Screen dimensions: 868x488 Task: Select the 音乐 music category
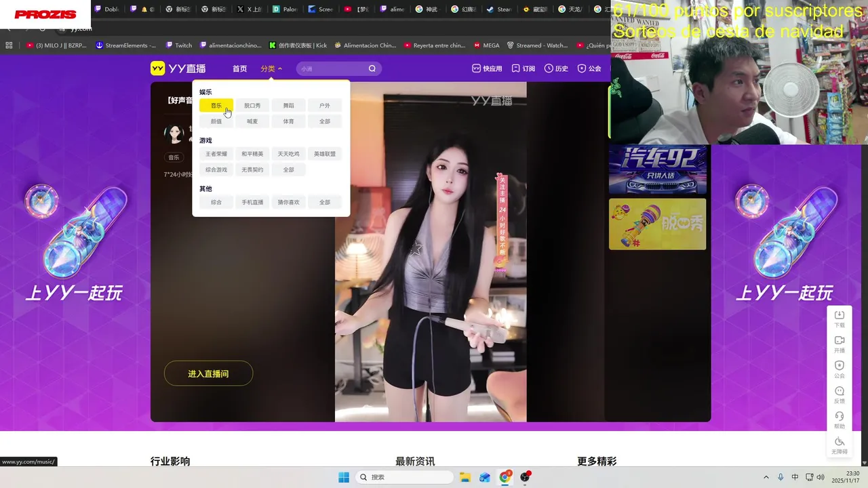(x=216, y=105)
